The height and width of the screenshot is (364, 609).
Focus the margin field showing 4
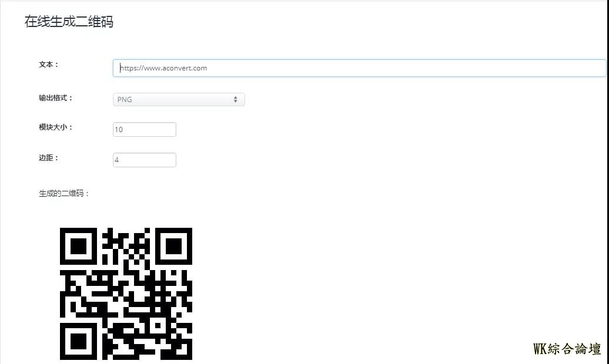coord(145,160)
